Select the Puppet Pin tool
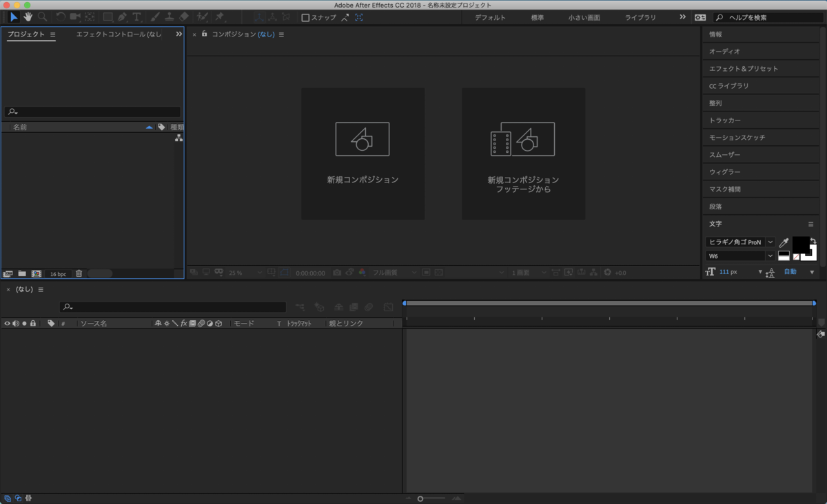827x504 pixels. click(x=219, y=17)
